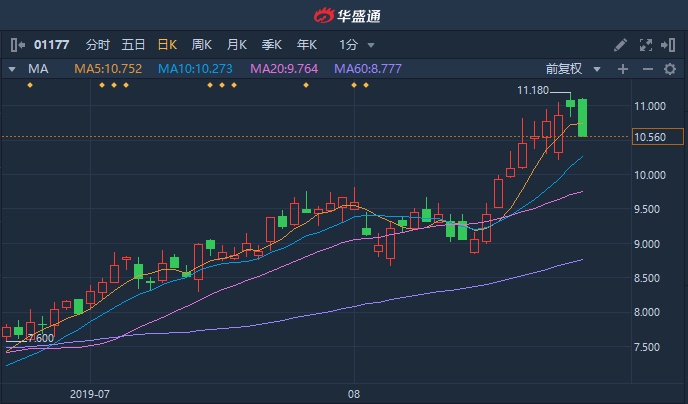Click the panel toggle icon at top right
Screen dimensions: 688x404
tap(669, 45)
